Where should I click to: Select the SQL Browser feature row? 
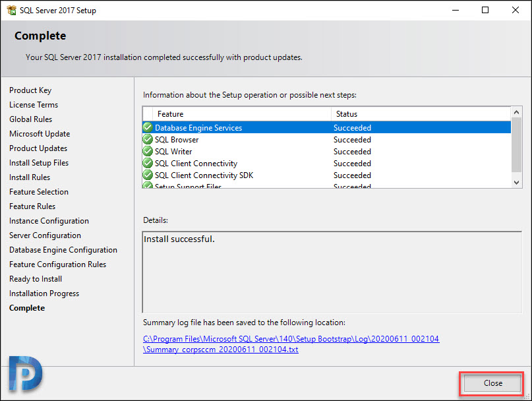tap(327, 139)
